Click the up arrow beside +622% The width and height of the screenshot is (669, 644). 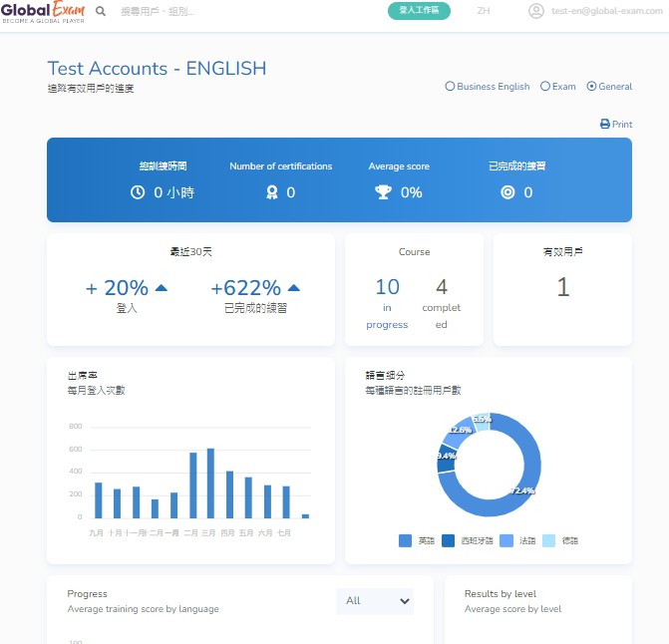(293, 288)
